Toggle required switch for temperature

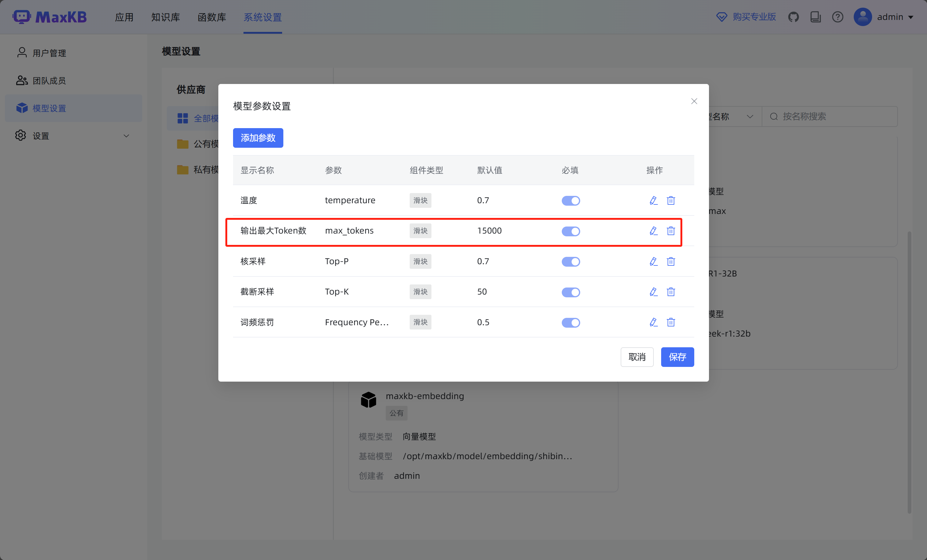click(571, 200)
